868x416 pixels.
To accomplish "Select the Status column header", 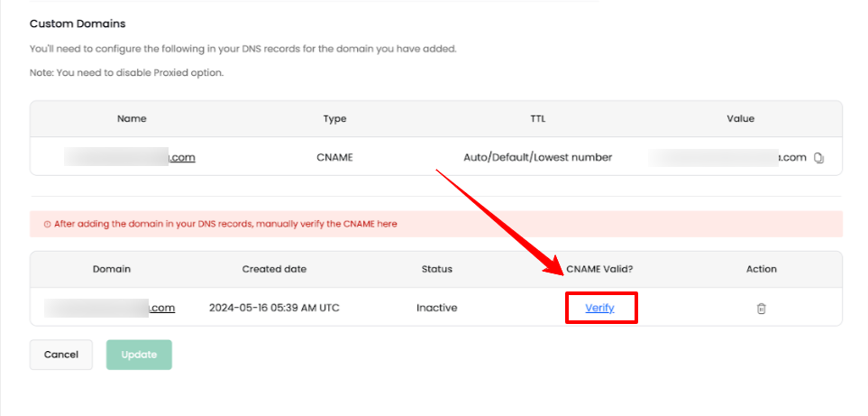I will click(x=436, y=269).
